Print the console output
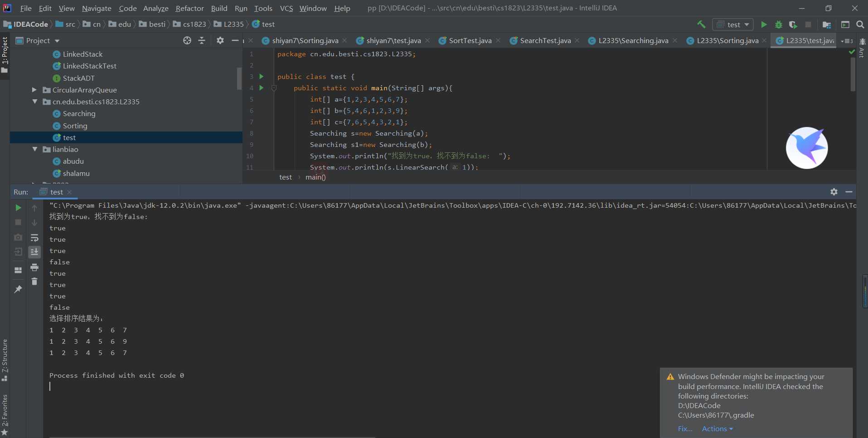This screenshot has height=438, width=868. tap(34, 268)
